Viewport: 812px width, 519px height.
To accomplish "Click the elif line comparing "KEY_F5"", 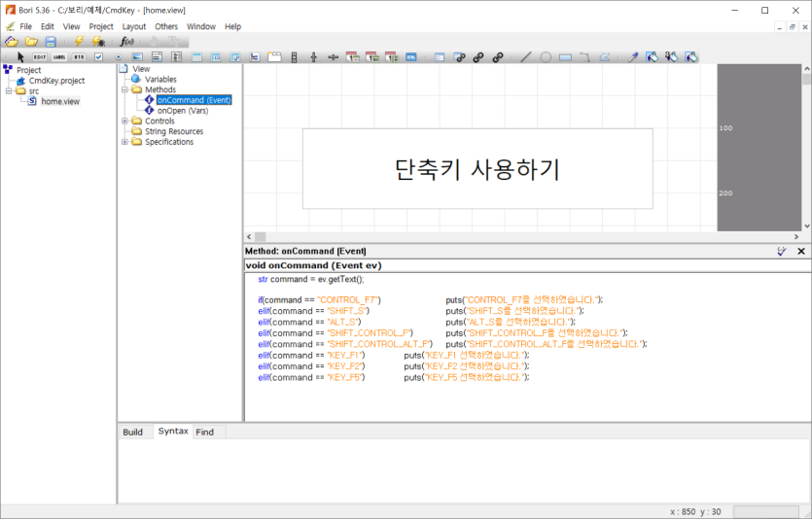I will pos(394,377).
